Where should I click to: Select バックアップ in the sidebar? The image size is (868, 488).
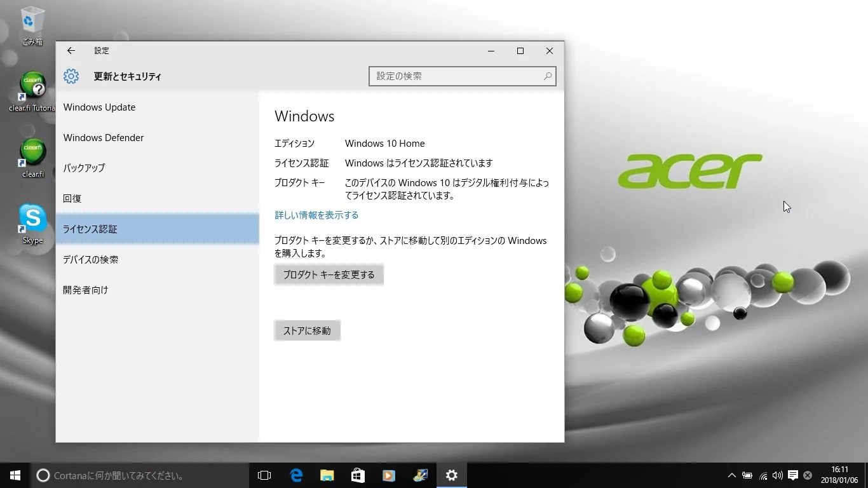157,168
